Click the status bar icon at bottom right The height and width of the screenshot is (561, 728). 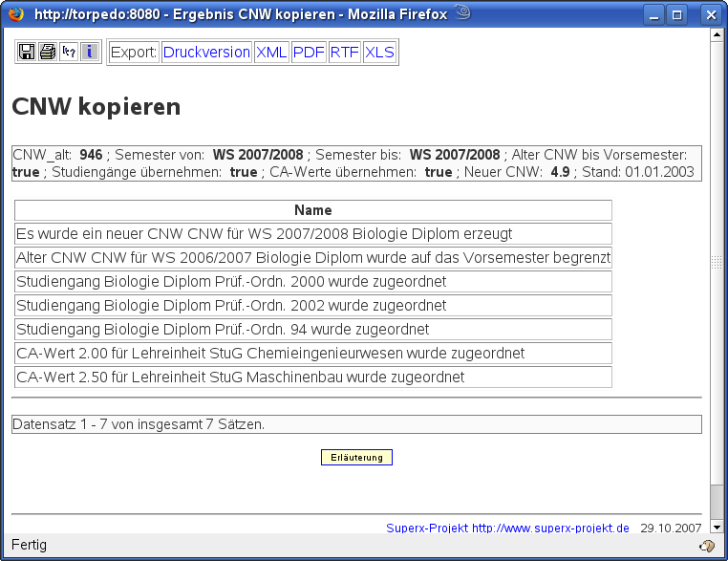click(x=707, y=546)
